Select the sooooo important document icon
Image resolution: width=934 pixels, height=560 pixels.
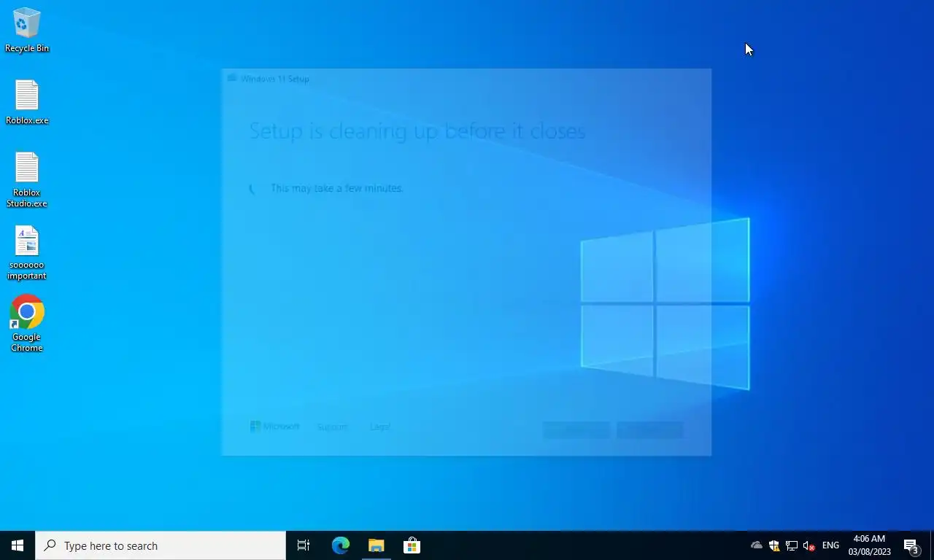pos(27,252)
